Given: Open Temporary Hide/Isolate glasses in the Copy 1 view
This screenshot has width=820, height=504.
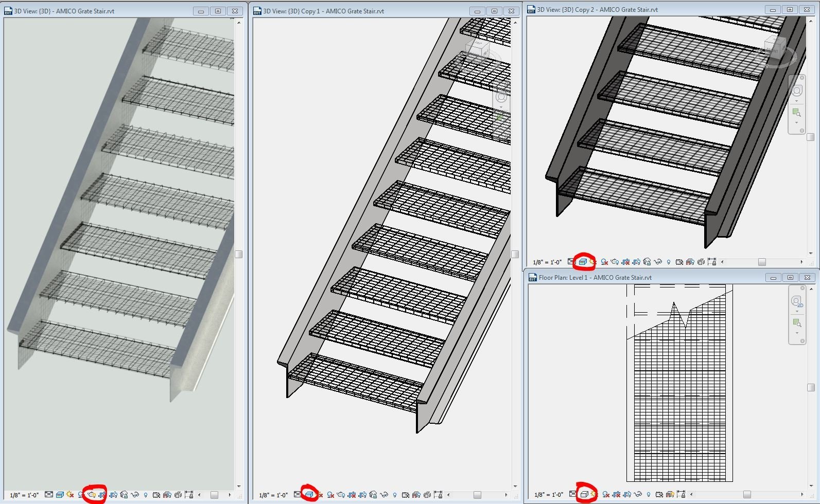Looking at the screenshot, I should point(383,495).
